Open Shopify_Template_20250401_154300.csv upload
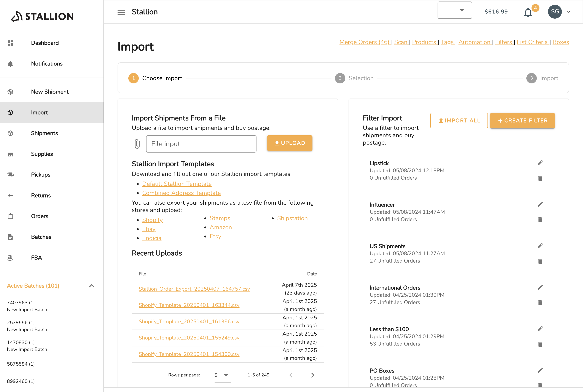583x392 pixels. [189, 354]
